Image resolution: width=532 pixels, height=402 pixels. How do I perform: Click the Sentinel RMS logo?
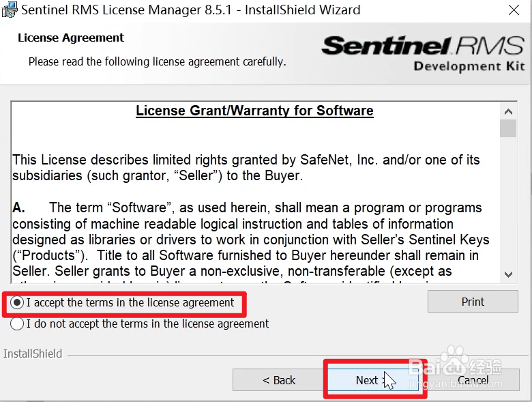pos(423,46)
